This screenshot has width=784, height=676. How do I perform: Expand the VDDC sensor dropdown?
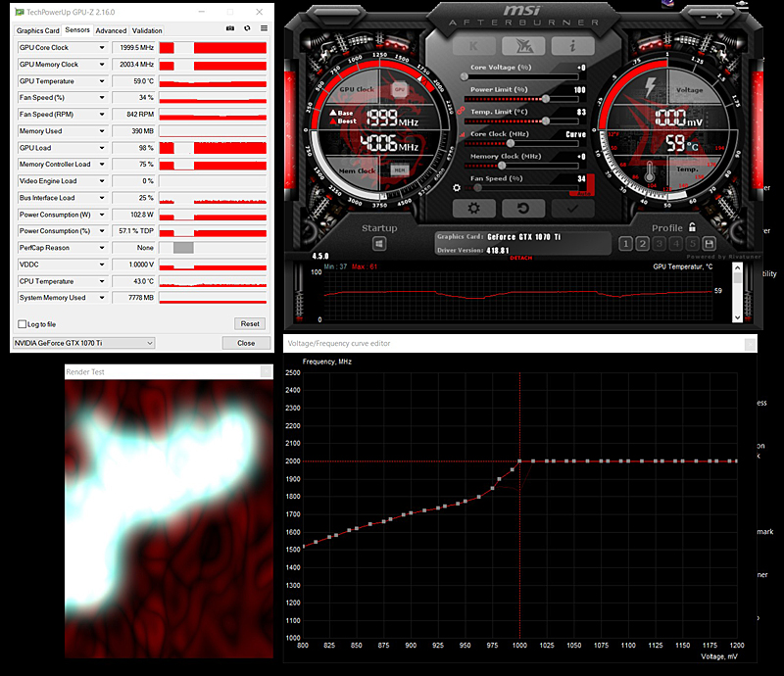(102, 265)
